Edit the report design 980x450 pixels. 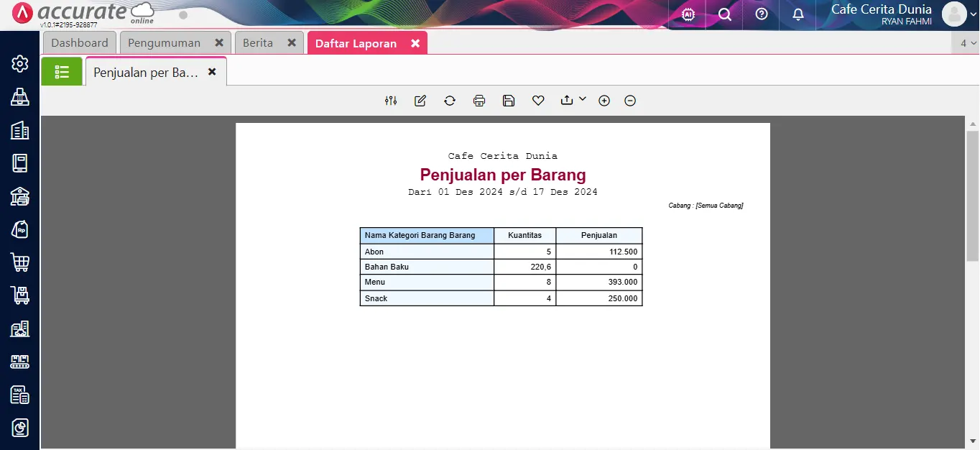tap(420, 101)
